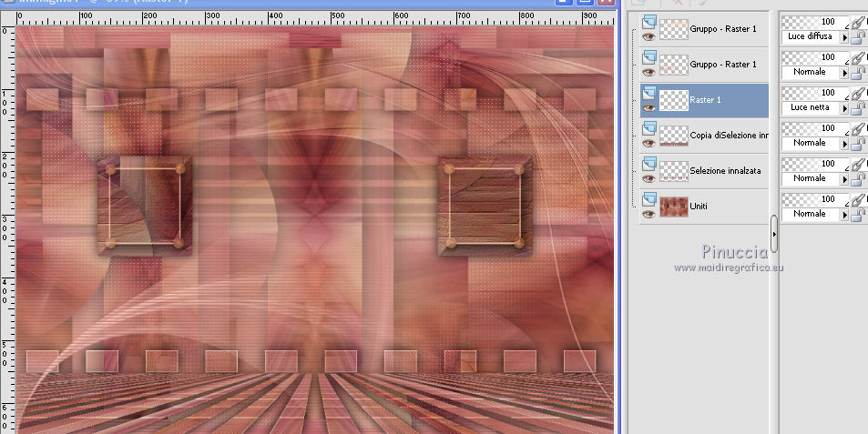
Task: Open the Normale blend dropdown for Selezione innalzata
Action: click(x=844, y=179)
